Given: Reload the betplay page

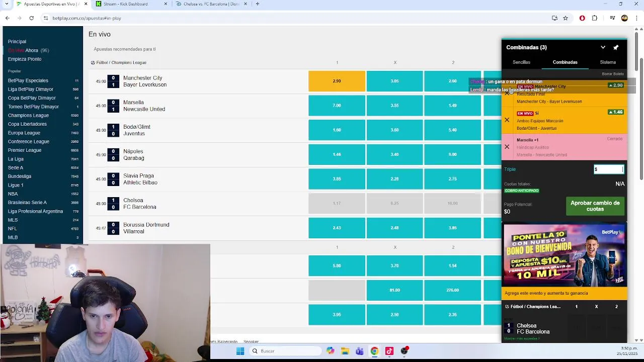Looking at the screenshot, I should pyautogui.click(x=31, y=18).
